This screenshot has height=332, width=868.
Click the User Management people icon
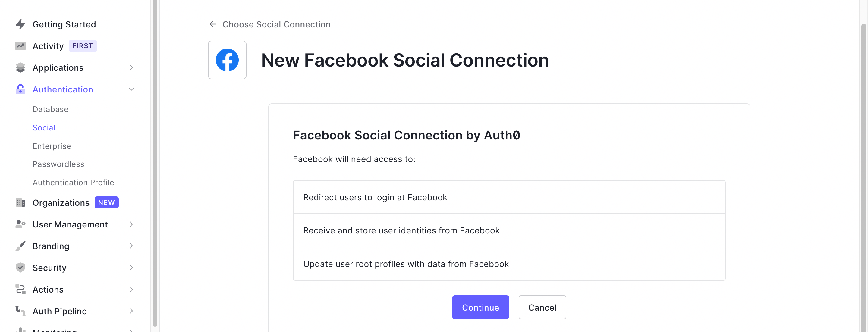click(20, 224)
